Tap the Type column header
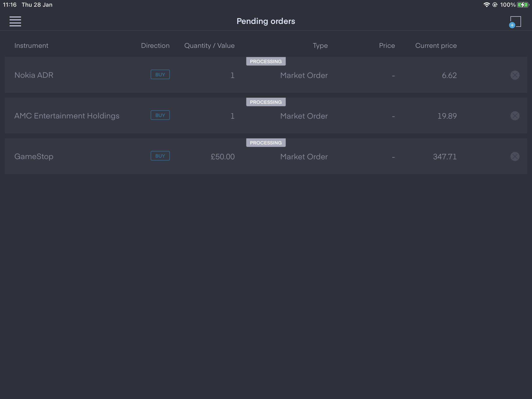The image size is (532, 399). click(x=320, y=46)
